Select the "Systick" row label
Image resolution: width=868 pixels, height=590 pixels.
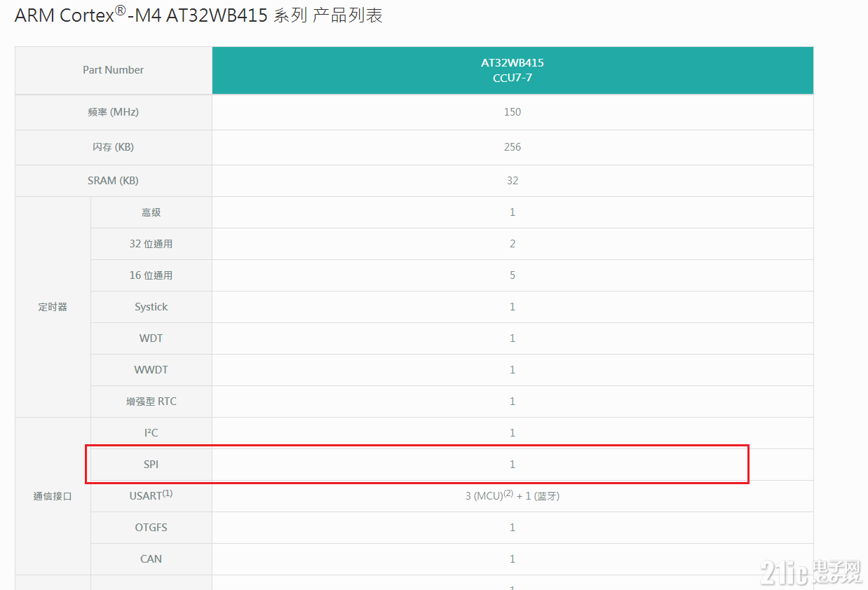(151, 307)
